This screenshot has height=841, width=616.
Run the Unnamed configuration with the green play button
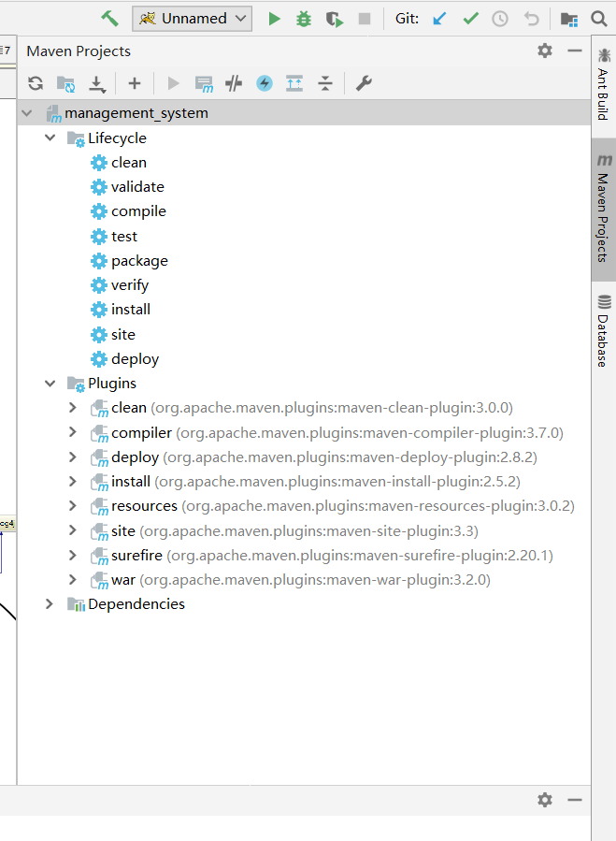coord(275,20)
